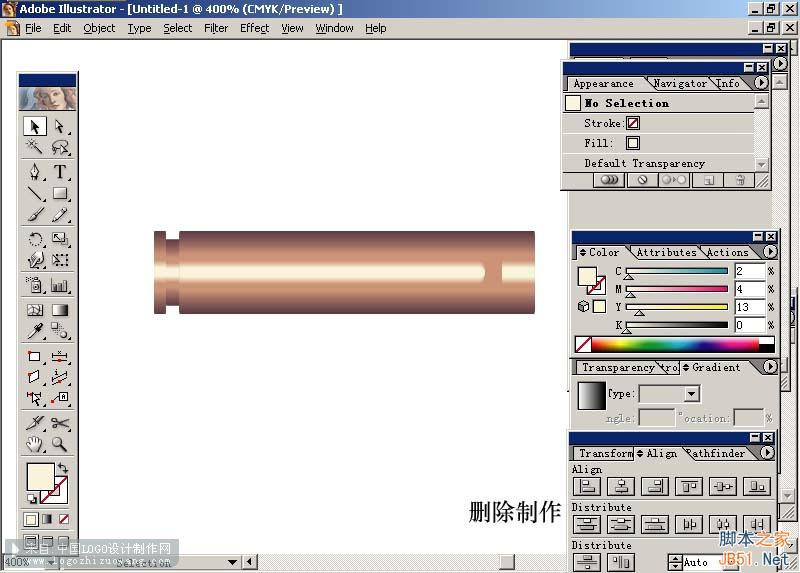Select the Blend tool
The width and height of the screenshot is (800, 573).
pos(60,331)
